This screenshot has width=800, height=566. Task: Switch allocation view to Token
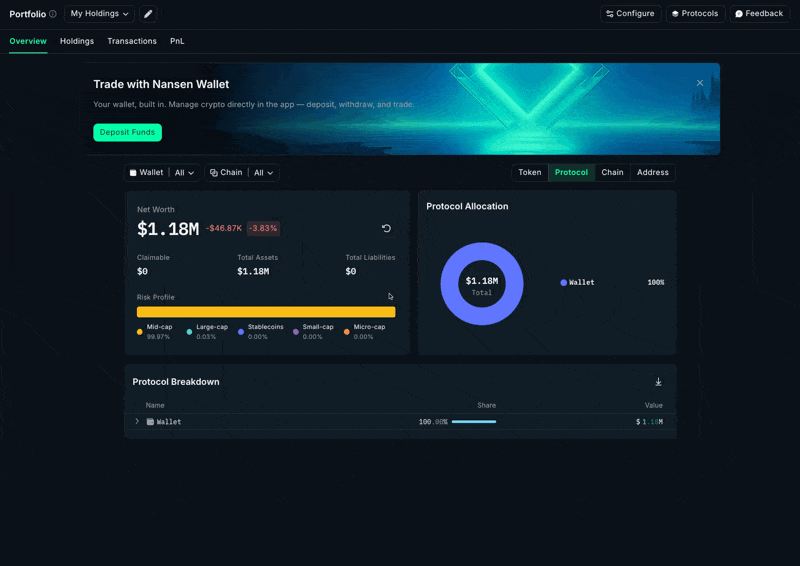529,173
